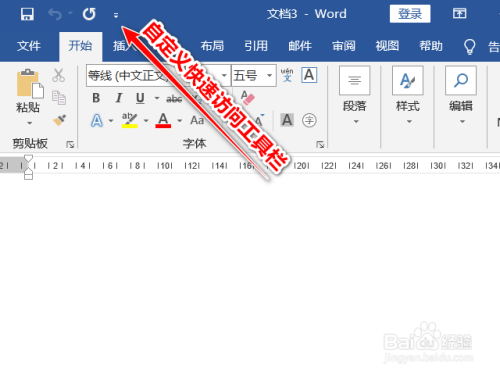This screenshot has width=500, height=375.
Task: Toggle underline formatting
Action: [140, 98]
